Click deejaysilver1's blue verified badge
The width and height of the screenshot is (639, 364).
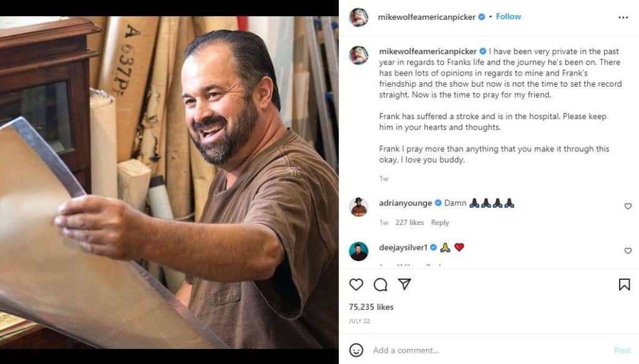(x=433, y=247)
